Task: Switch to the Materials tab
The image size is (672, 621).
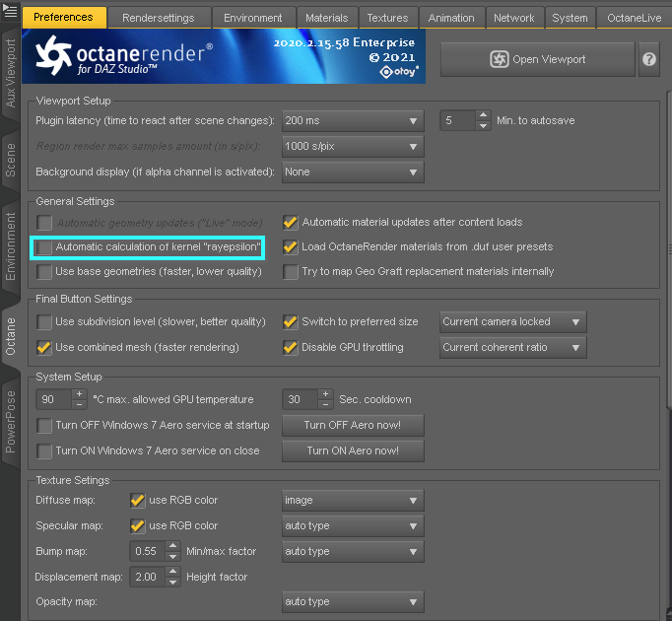Action: point(327,18)
